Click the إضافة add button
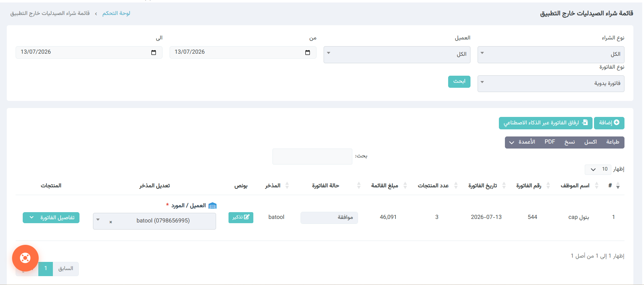This screenshot has width=644, height=285. coord(609,123)
